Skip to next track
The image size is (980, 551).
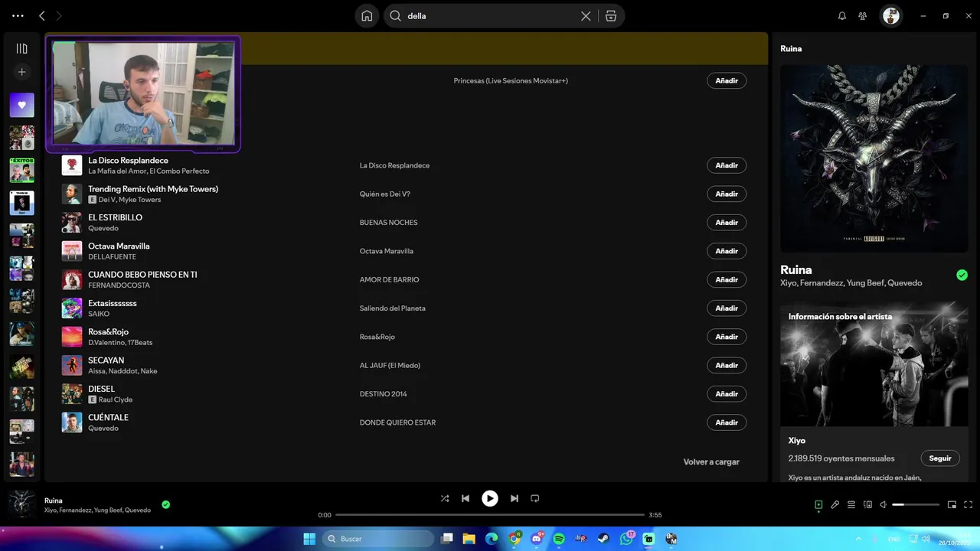tap(514, 498)
